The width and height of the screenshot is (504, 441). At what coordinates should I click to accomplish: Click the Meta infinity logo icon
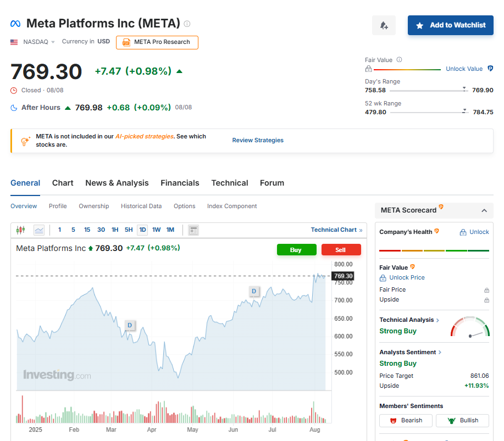point(15,24)
